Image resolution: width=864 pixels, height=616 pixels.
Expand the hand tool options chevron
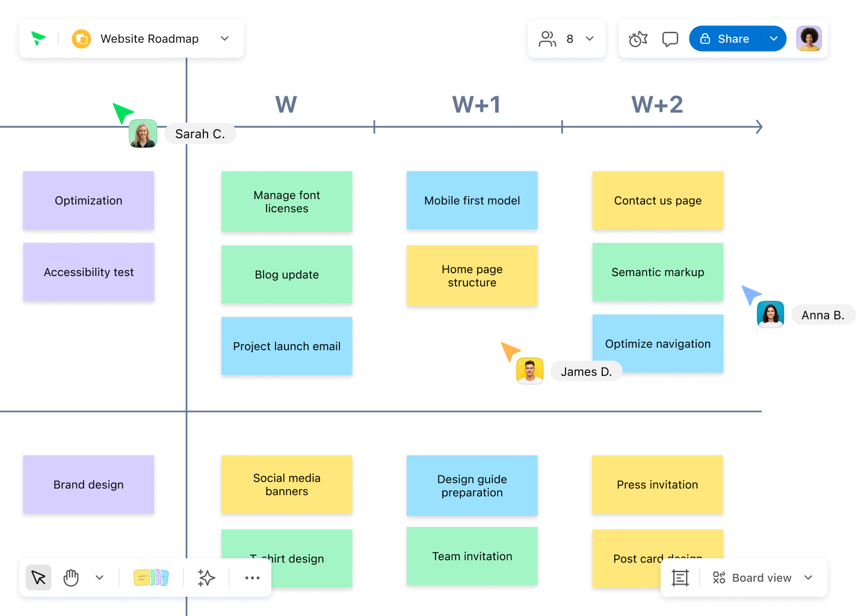[x=99, y=577]
